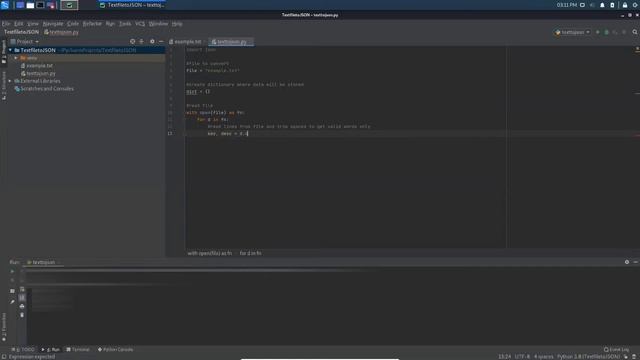
Task: Open the texttojson run configuration dropdown
Action: [572, 32]
